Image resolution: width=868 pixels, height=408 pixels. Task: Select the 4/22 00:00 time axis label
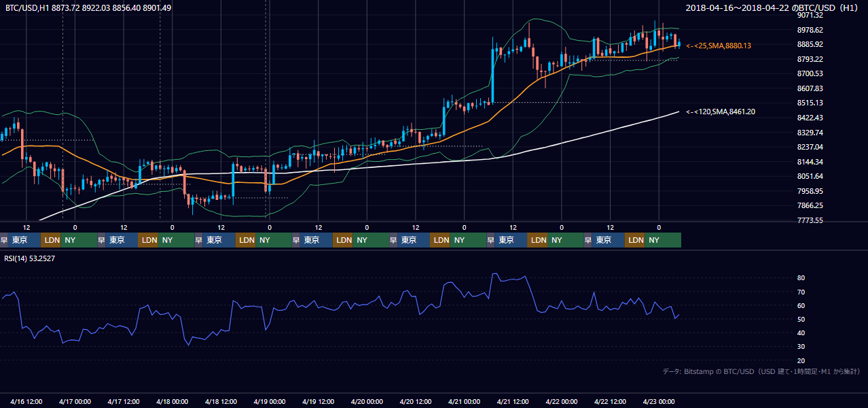coord(562,401)
